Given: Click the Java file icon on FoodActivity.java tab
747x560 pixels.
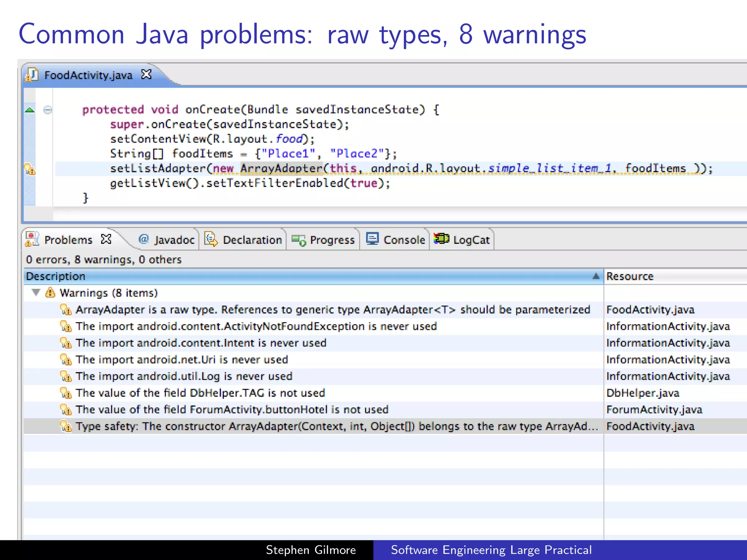Looking at the screenshot, I should click(x=31, y=75).
